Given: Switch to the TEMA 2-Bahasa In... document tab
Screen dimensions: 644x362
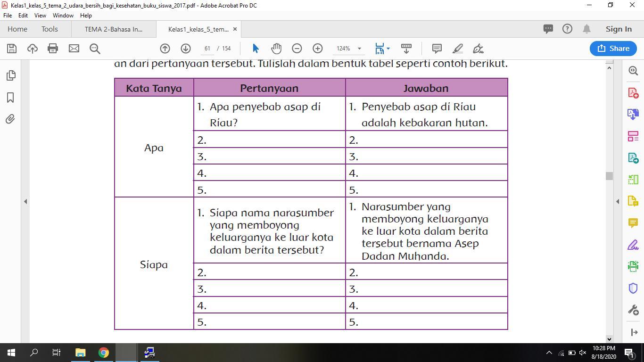Looking at the screenshot, I should point(114,29).
